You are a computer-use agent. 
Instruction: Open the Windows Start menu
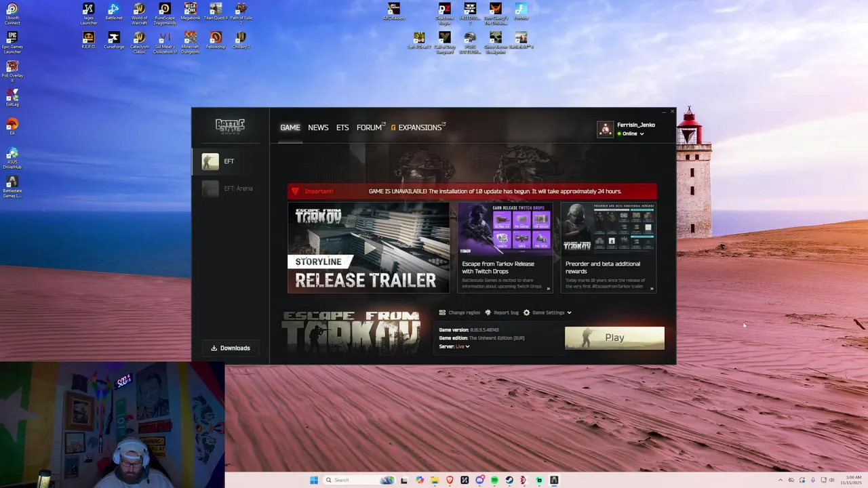[x=314, y=480]
